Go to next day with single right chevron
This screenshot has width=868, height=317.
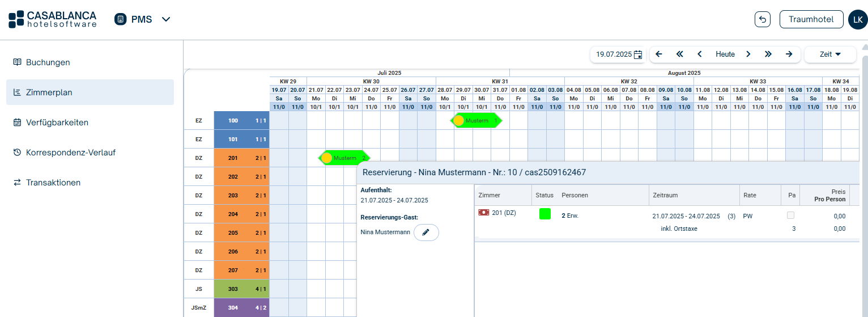(x=748, y=54)
